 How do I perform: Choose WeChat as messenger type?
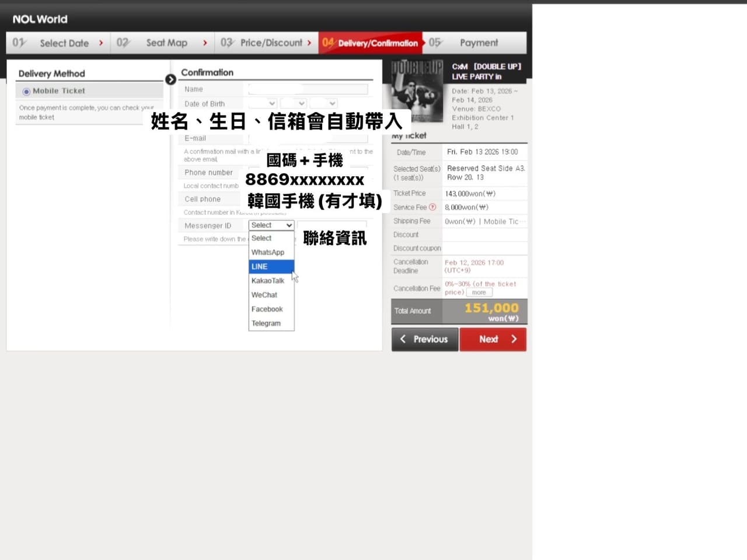[x=271, y=295]
